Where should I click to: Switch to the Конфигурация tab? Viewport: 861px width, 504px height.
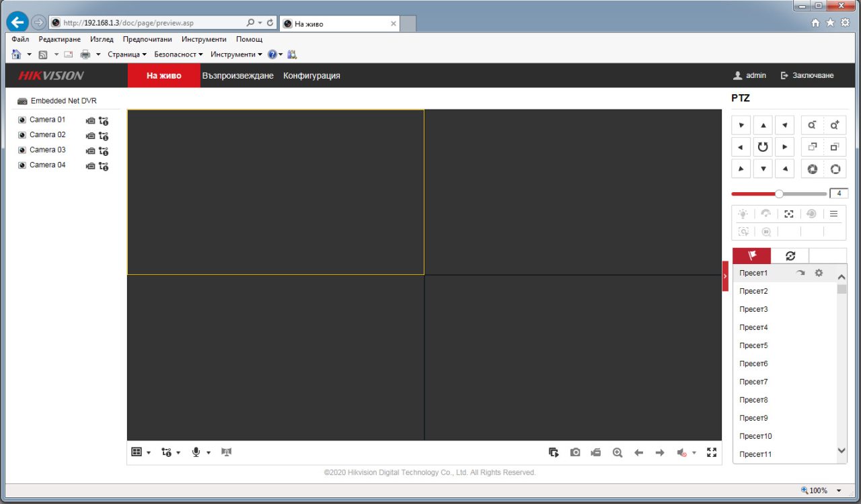(x=311, y=76)
